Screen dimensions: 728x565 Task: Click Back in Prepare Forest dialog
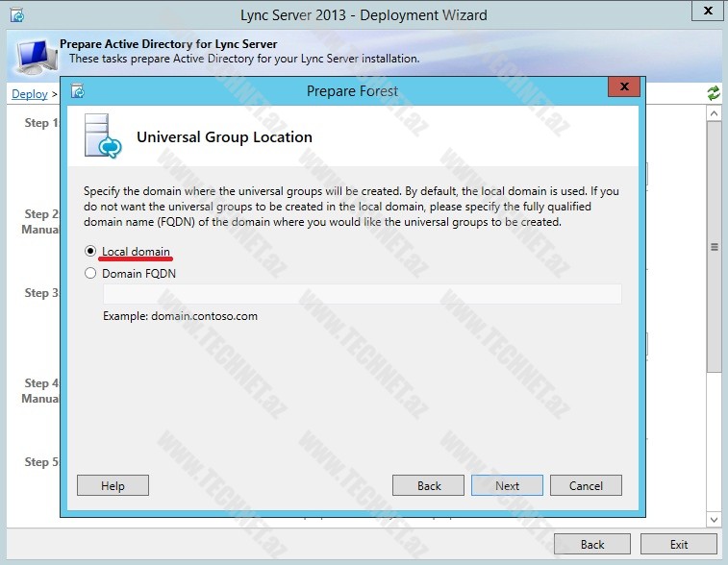[x=428, y=485]
